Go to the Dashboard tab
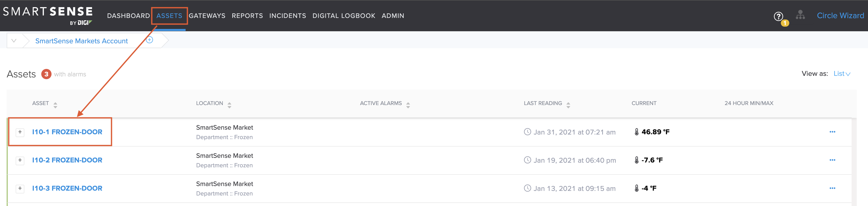The width and height of the screenshot is (868, 206). (128, 16)
